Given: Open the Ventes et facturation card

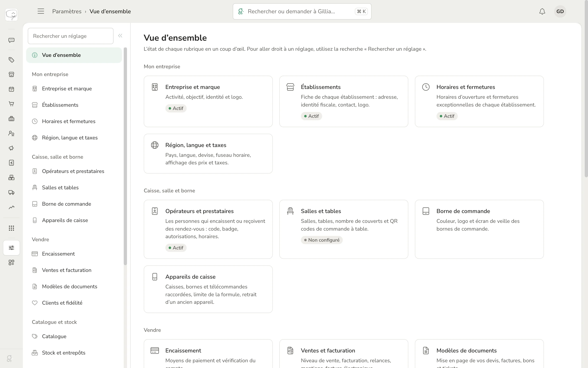Looking at the screenshot, I should point(344,354).
